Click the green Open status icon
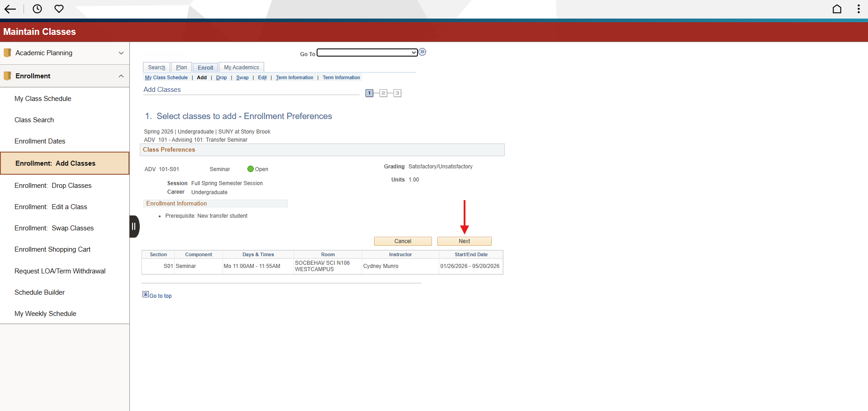 (x=251, y=169)
